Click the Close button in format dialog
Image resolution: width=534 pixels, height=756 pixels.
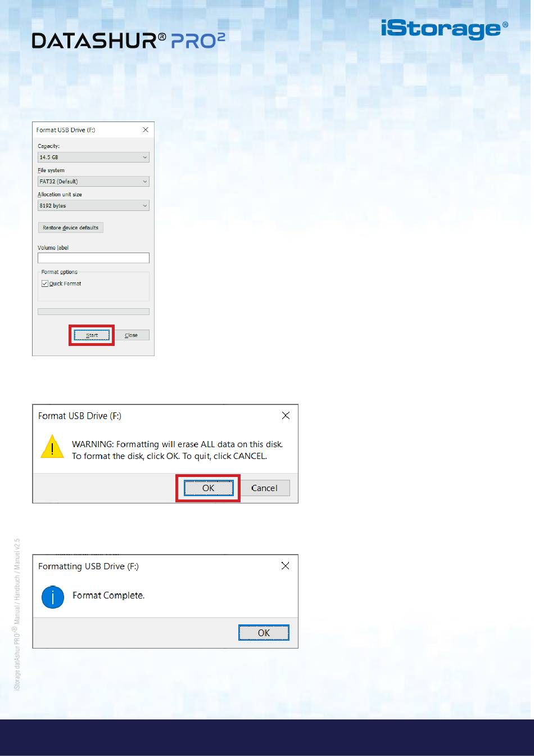[131, 335]
